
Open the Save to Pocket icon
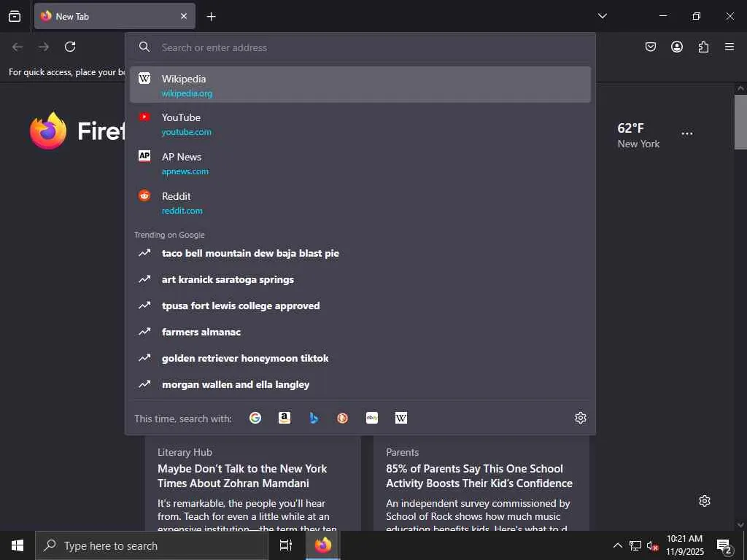(650, 47)
